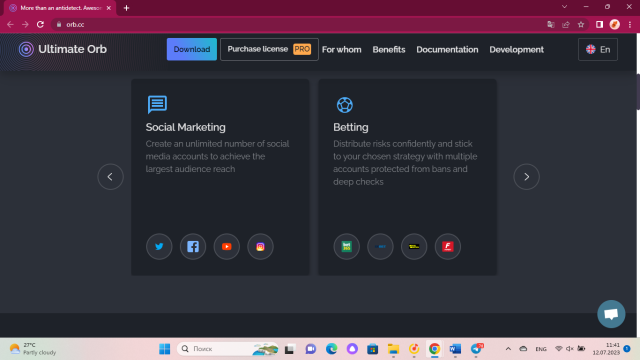Open the En language selector

click(598, 49)
